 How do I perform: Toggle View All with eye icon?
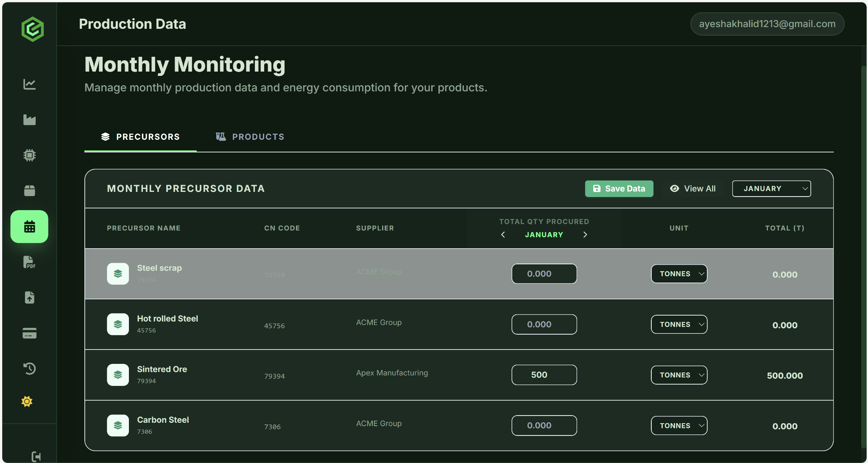(x=692, y=189)
